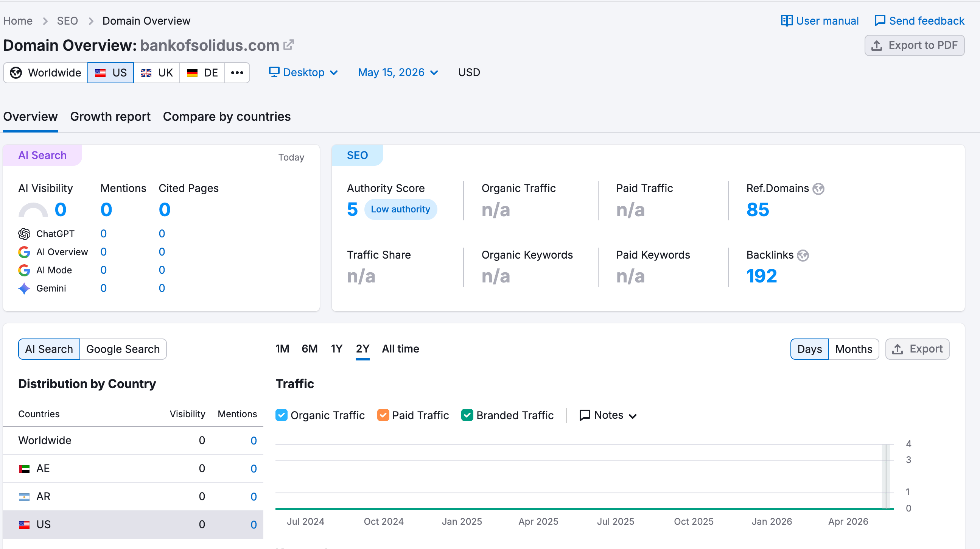Click the AR row Mentions value
This screenshot has width=980, height=549.
pyautogui.click(x=254, y=497)
